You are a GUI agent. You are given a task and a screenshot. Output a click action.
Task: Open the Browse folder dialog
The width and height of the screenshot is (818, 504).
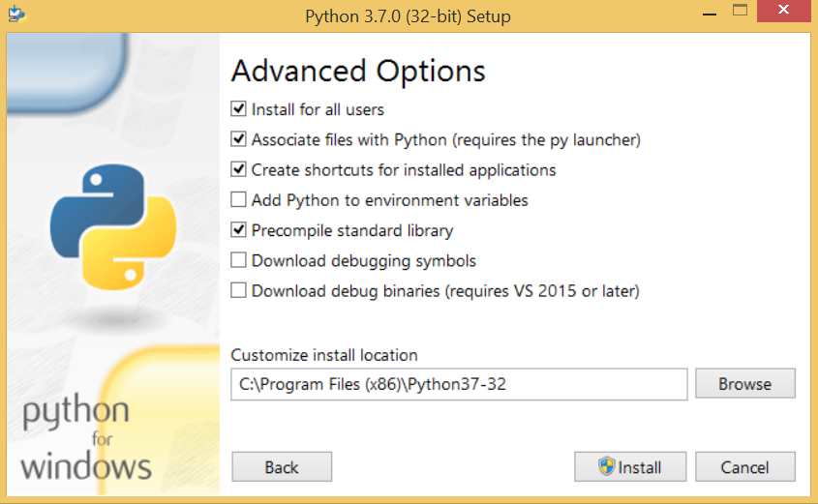[745, 384]
